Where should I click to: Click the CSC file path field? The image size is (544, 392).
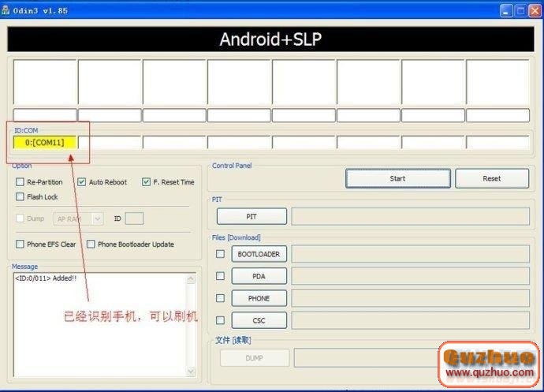tap(411, 320)
